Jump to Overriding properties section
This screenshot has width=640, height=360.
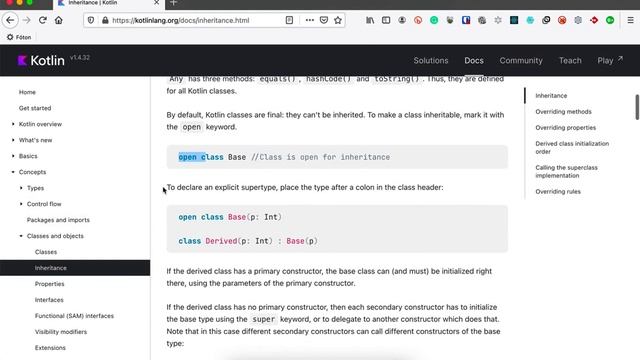pos(565,127)
